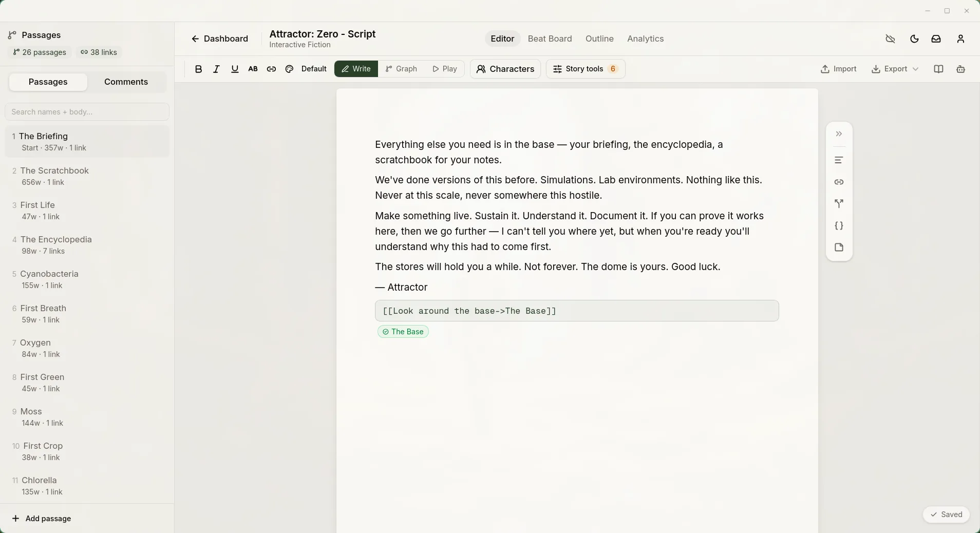Click The Base link chip

coord(403,332)
